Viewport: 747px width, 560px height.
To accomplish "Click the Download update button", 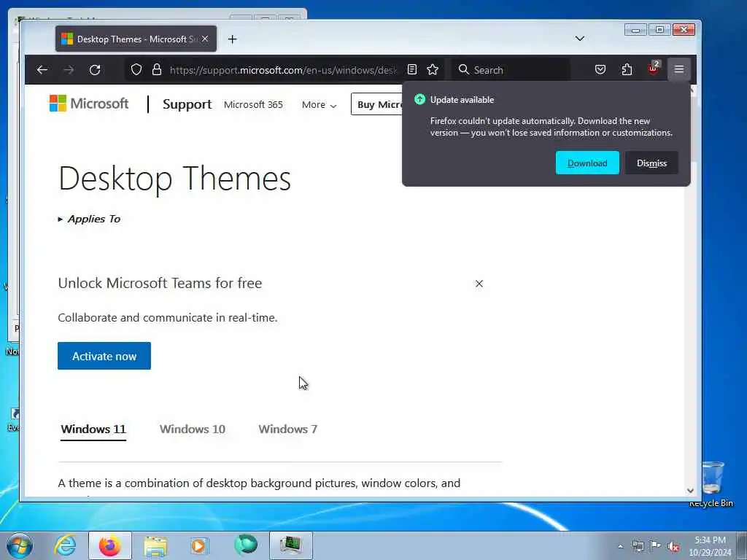I will click(x=587, y=163).
